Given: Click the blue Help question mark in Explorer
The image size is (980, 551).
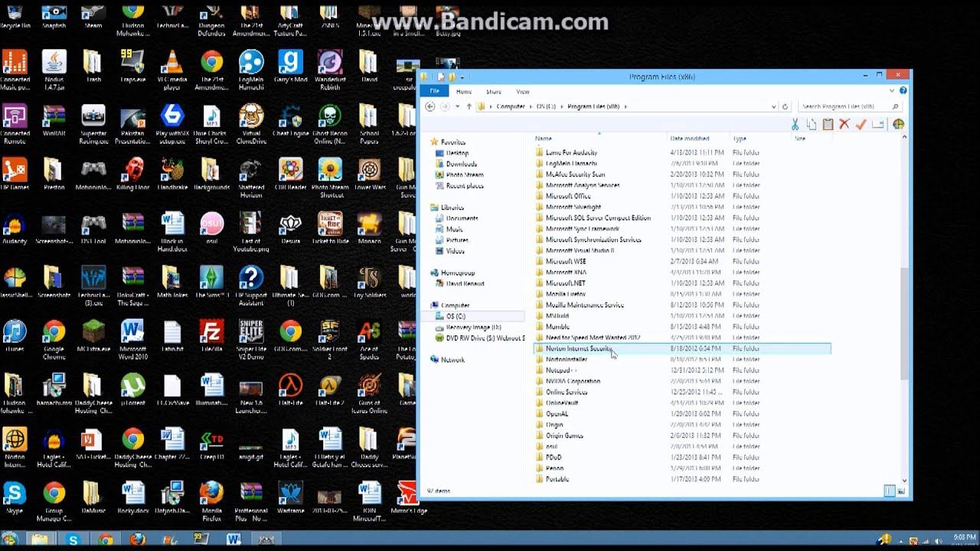Looking at the screenshot, I should coord(903,91).
